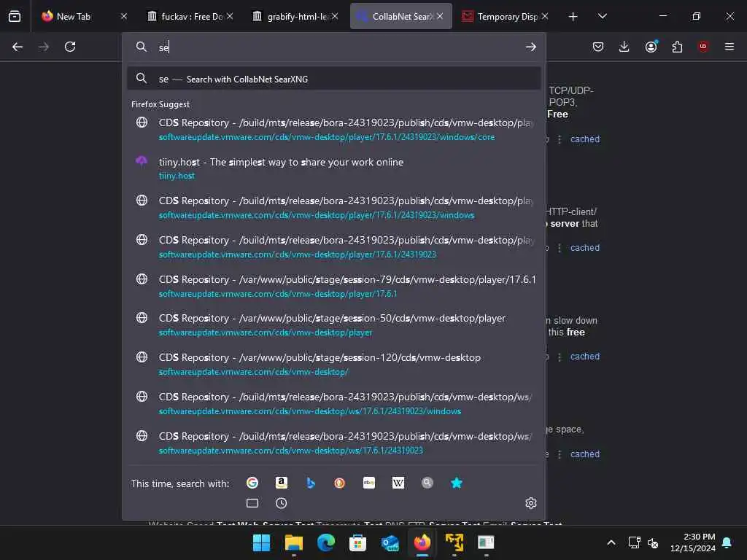Switch to the grabify-html-le tab

click(x=295, y=16)
